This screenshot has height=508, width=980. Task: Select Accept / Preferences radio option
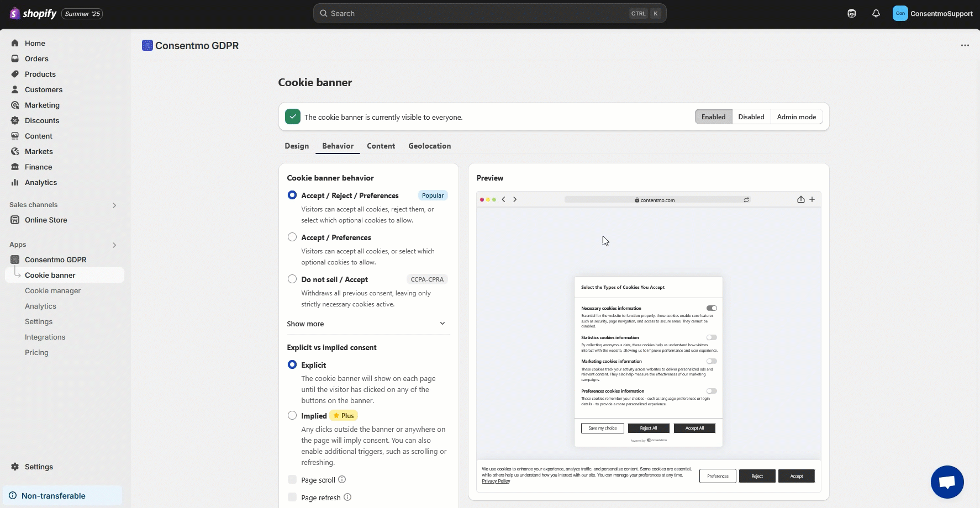point(292,237)
